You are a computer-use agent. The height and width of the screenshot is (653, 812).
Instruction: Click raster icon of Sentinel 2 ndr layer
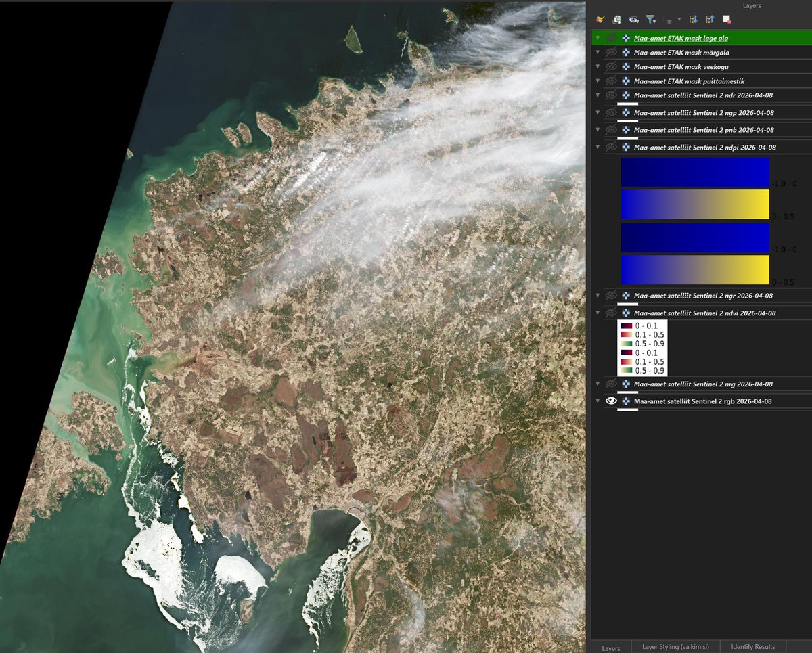[627, 95]
